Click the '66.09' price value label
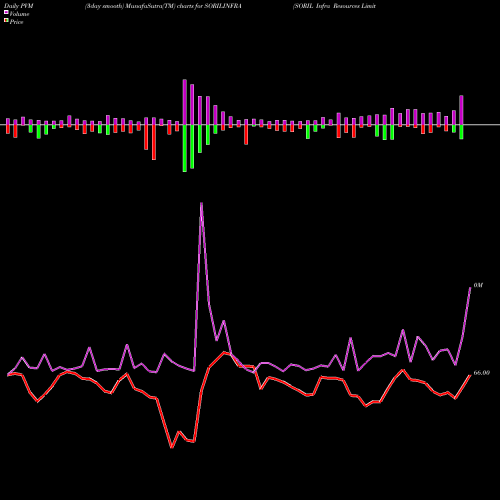 coord(482,373)
